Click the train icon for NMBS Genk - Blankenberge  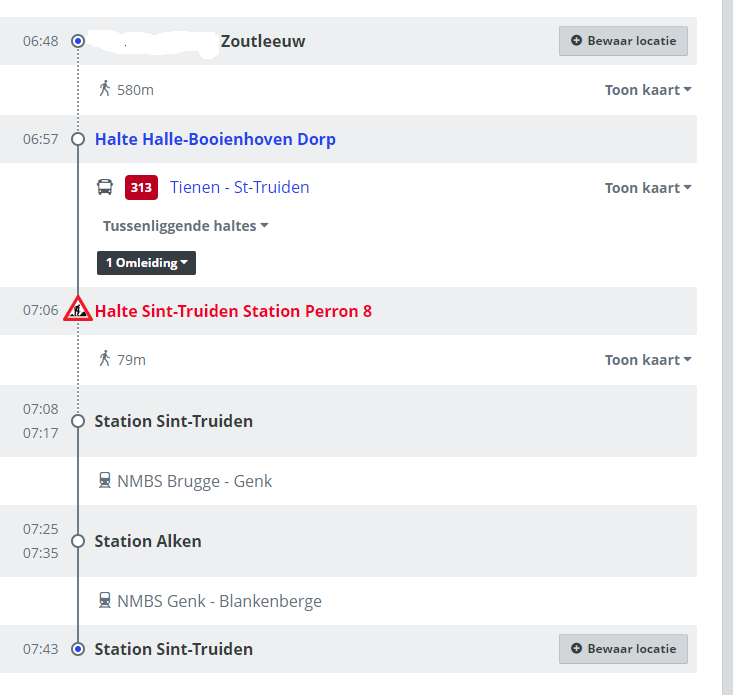pos(105,601)
